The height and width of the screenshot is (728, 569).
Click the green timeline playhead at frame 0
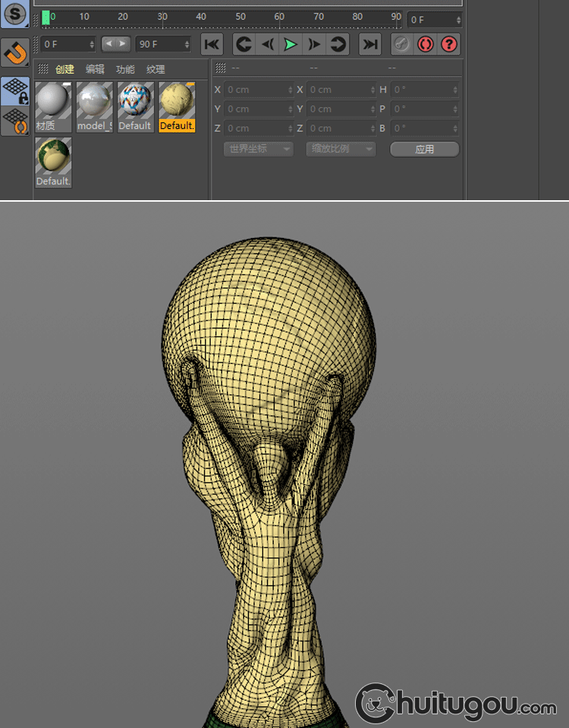click(x=46, y=17)
